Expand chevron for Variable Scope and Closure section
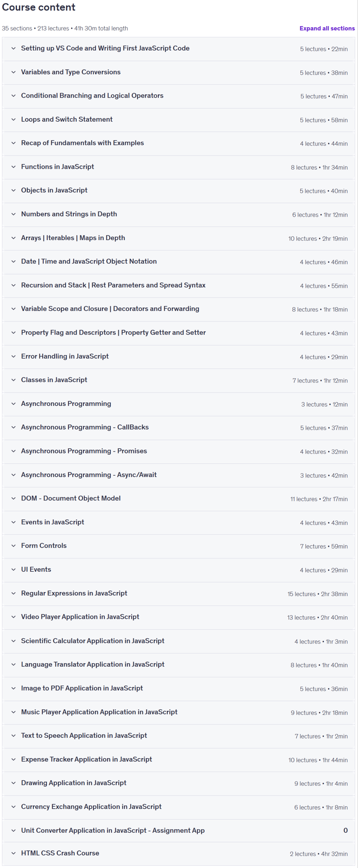This screenshot has height=868, width=358. (x=14, y=309)
